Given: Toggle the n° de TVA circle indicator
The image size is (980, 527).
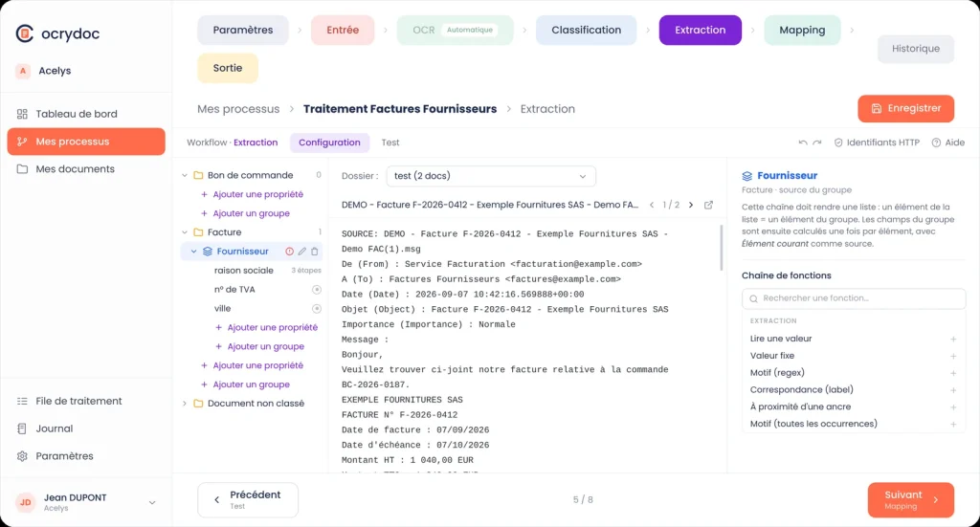Looking at the screenshot, I should (x=317, y=290).
